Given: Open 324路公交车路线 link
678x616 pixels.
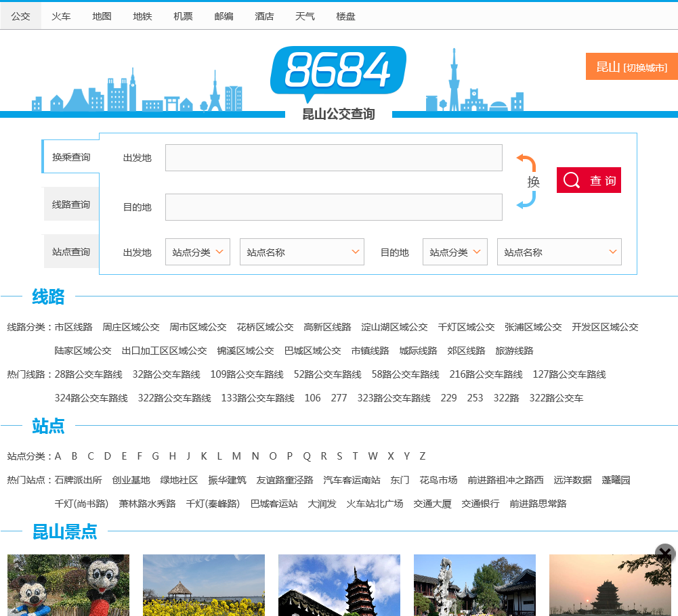Looking at the screenshot, I should [x=91, y=398].
